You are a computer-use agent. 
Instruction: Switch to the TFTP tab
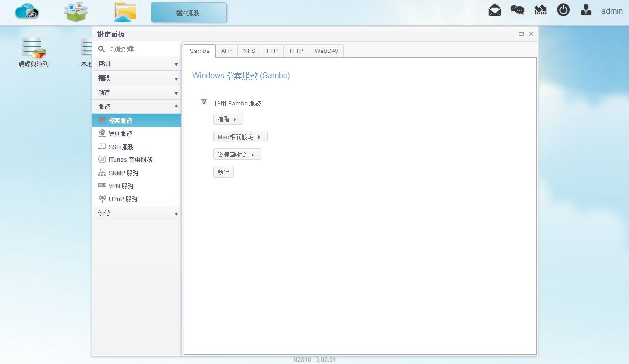click(296, 51)
